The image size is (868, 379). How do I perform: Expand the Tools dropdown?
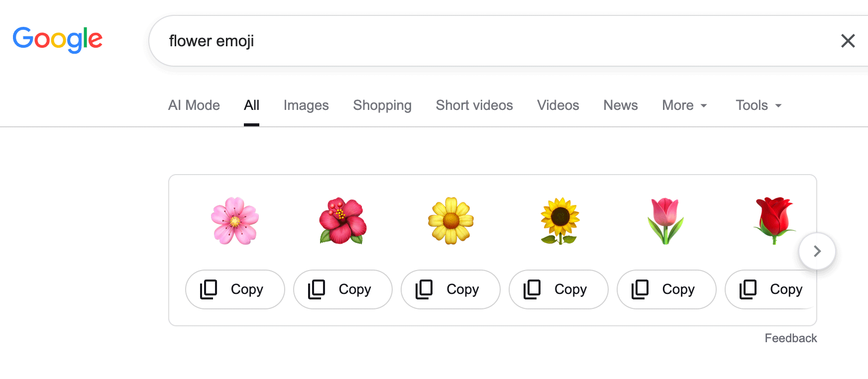click(759, 105)
